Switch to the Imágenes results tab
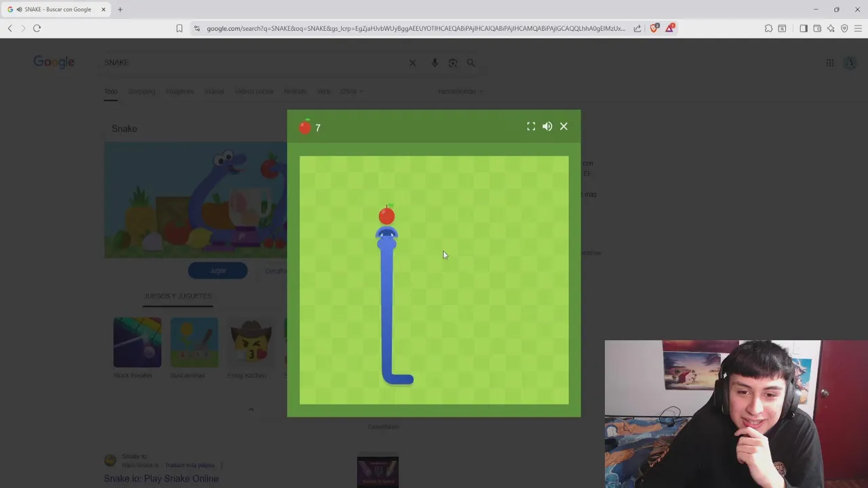This screenshot has height=488, width=868. click(x=180, y=91)
